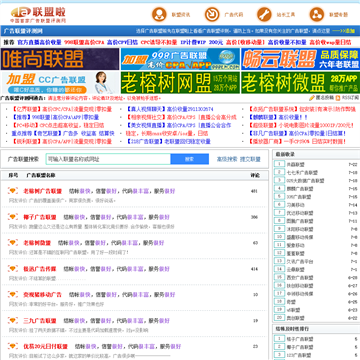Click diamond icon in row with 414 reviews
The height and width of the screenshot is (360, 360).
(13, 269)
